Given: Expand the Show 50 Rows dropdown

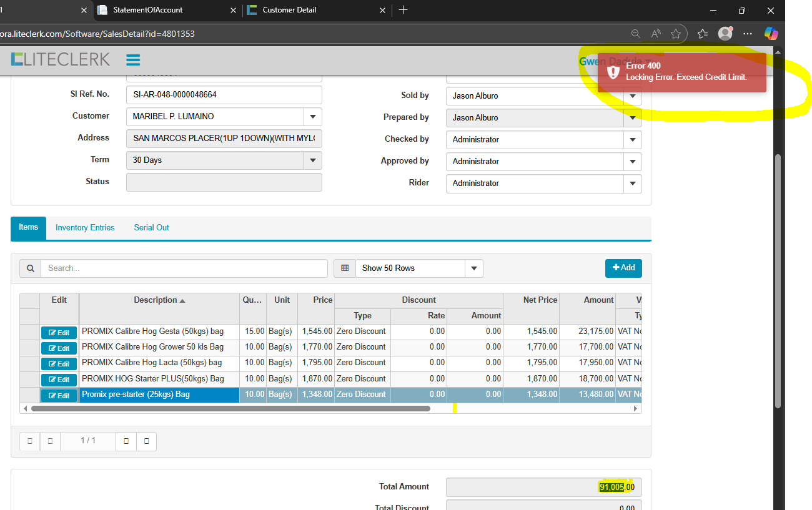Looking at the screenshot, I should [473, 268].
